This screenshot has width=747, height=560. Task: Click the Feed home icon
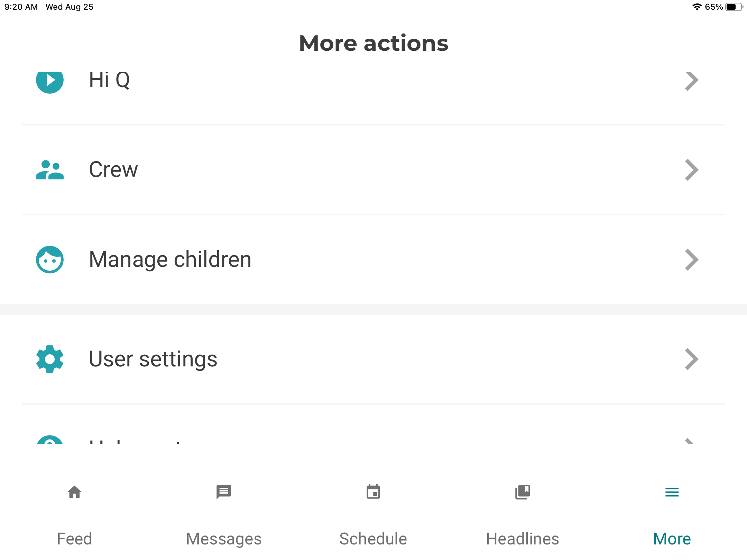tap(74, 492)
